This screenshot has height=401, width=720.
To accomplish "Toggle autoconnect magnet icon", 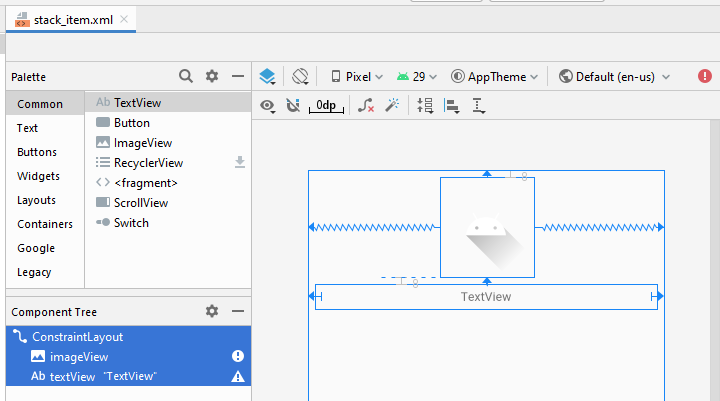I will tap(292, 106).
